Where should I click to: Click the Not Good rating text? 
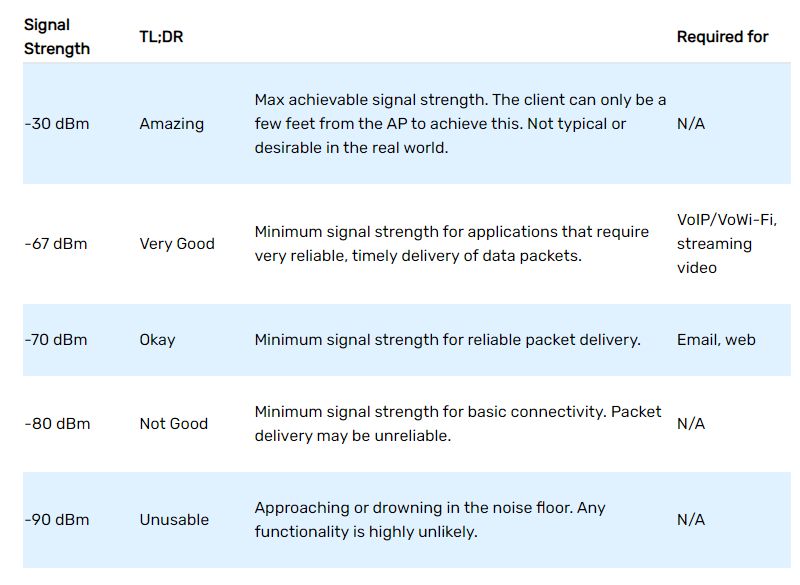click(x=174, y=424)
